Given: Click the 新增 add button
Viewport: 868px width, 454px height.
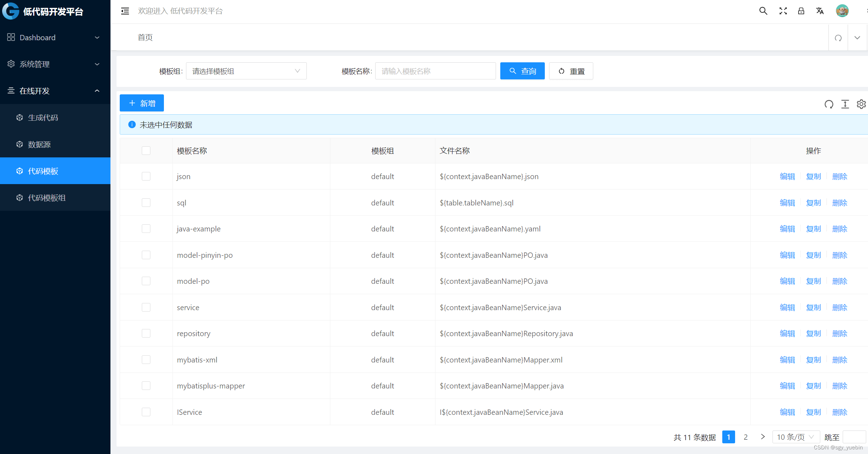Looking at the screenshot, I should (142, 103).
